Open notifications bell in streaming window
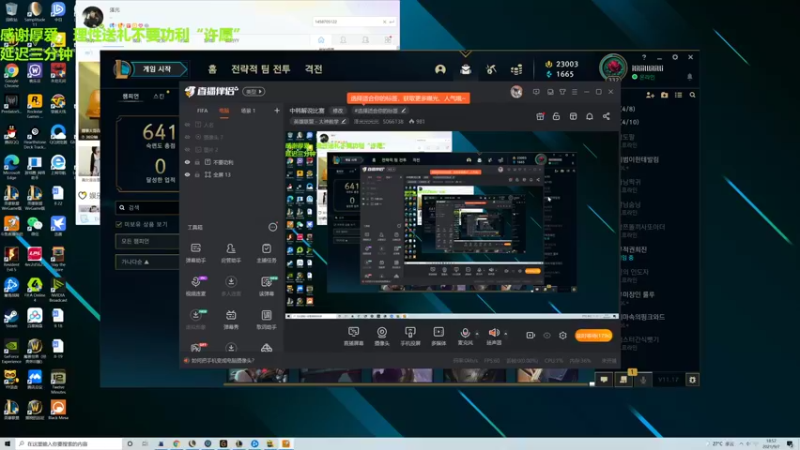 click(x=589, y=116)
